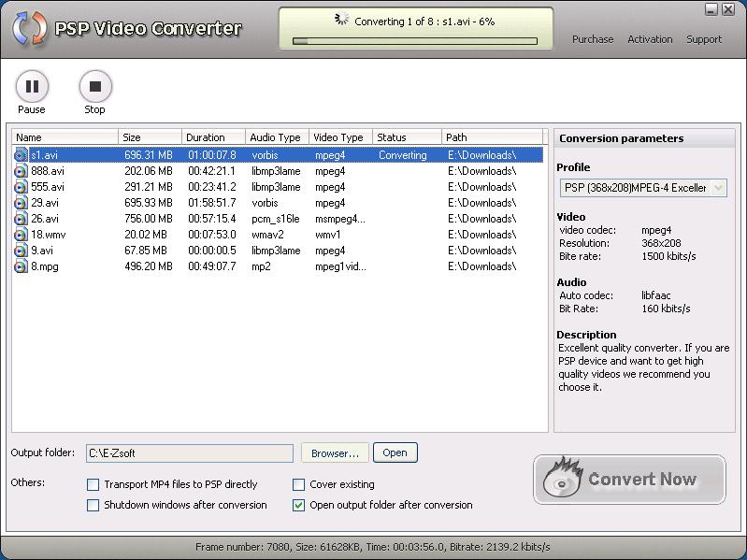Image resolution: width=747 pixels, height=560 pixels.
Task: Click the Status column header
Action: click(x=407, y=137)
